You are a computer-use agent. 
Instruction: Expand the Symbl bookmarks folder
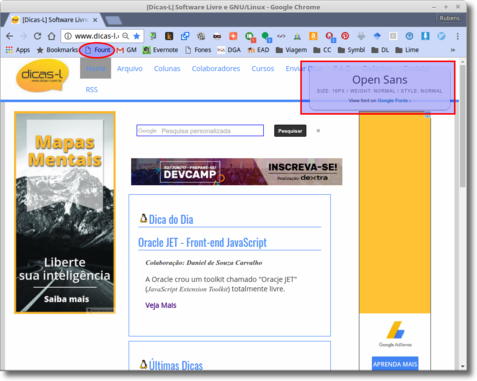pyautogui.click(x=351, y=50)
